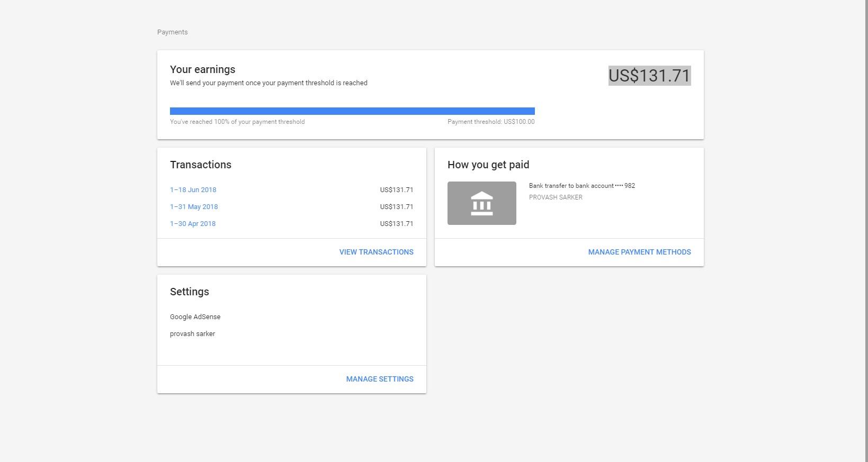Click MANAGE PAYMENT METHODS button
This screenshot has width=868, height=462.
tap(639, 252)
